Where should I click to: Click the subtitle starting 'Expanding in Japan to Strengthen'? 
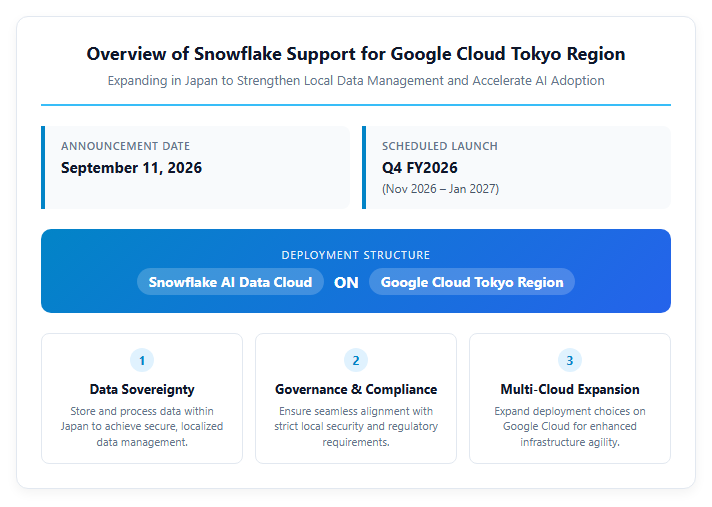(x=356, y=81)
